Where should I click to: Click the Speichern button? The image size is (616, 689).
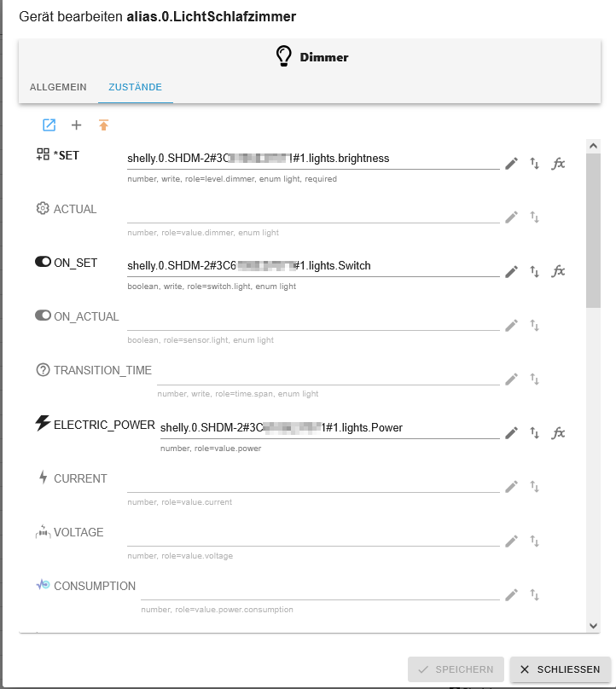point(456,669)
